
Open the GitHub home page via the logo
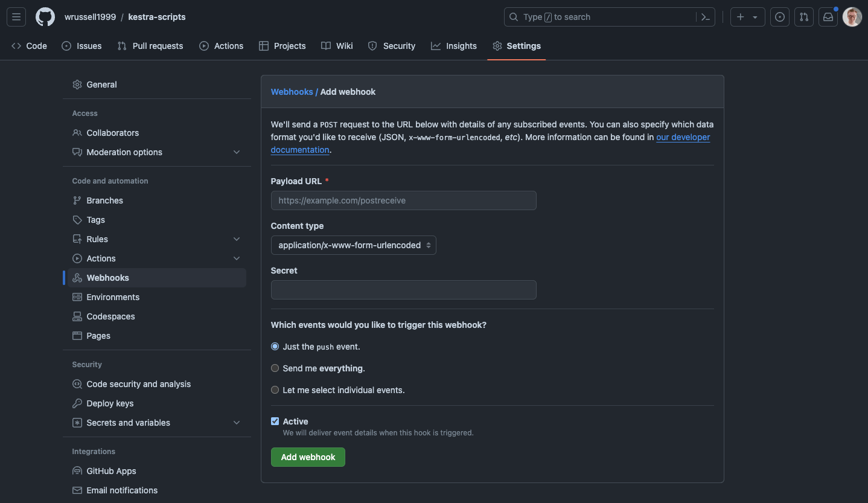(x=45, y=16)
